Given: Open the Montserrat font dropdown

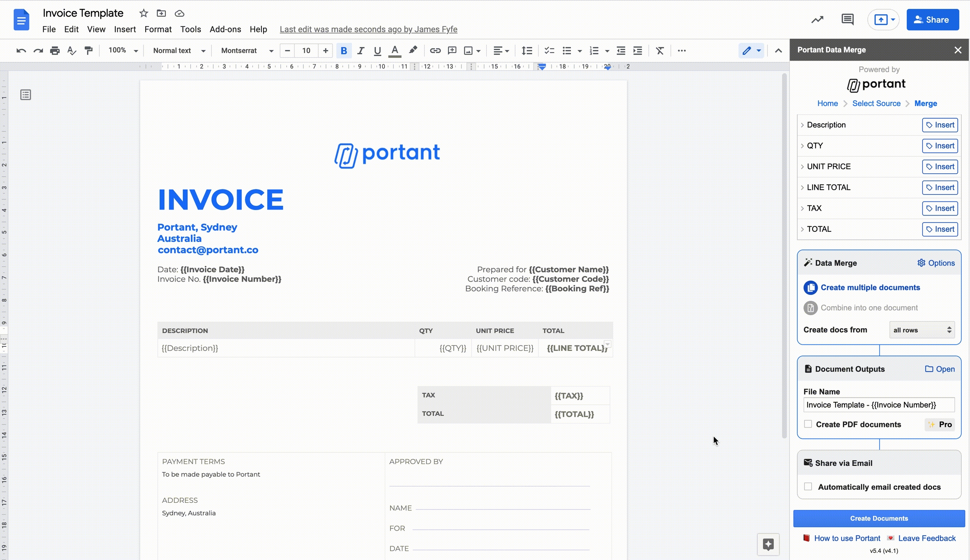Looking at the screenshot, I should tap(247, 50).
